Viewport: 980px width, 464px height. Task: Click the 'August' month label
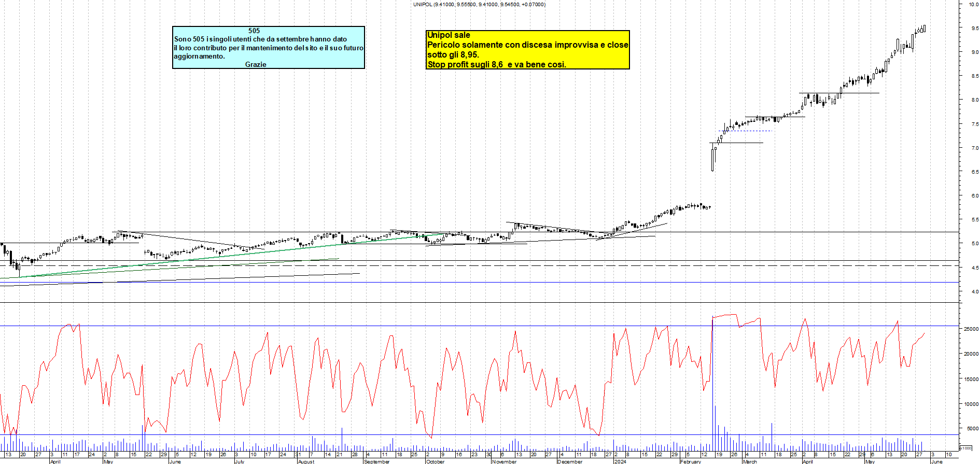tap(306, 461)
